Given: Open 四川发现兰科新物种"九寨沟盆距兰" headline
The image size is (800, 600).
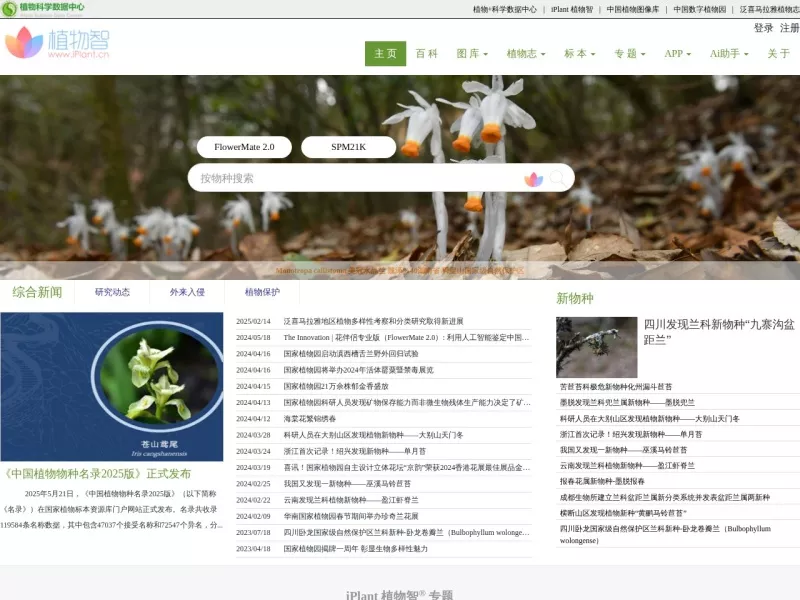Looking at the screenshot, I should [719, 332].
